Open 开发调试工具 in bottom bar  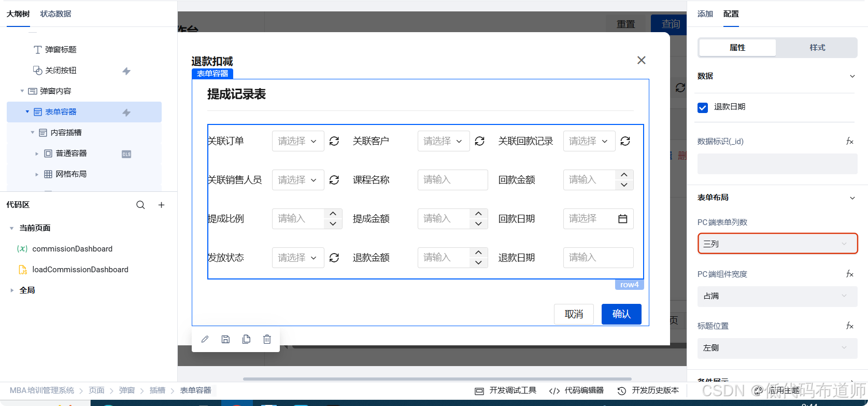[506, 390]
